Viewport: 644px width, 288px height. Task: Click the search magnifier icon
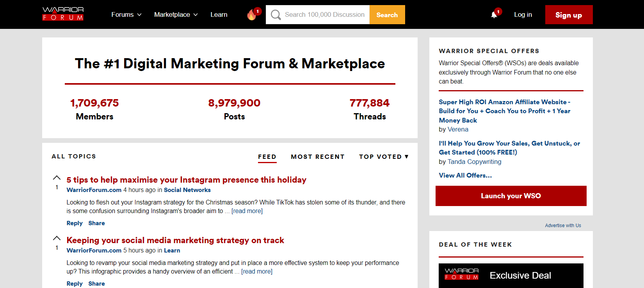pyautogui.click(x=276, y=15)
